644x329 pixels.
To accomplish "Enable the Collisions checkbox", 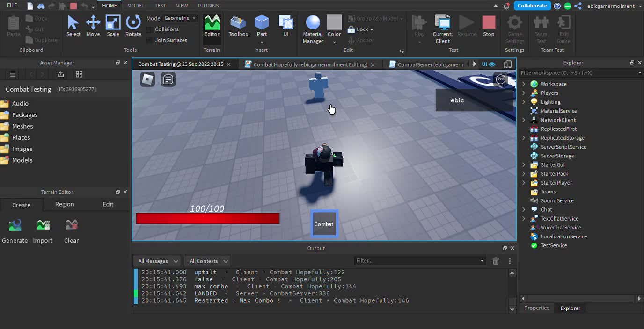I will 150,29.
